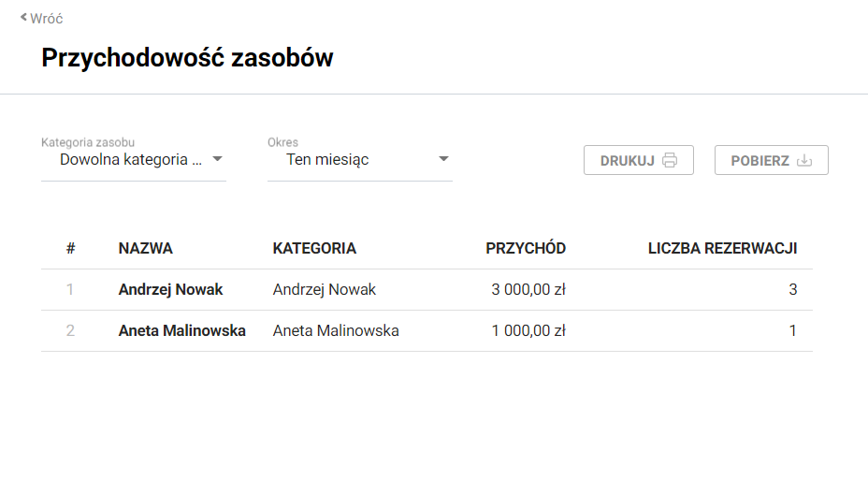
Task: Click the printer icon on Drukuj
Action: point(670,160)
